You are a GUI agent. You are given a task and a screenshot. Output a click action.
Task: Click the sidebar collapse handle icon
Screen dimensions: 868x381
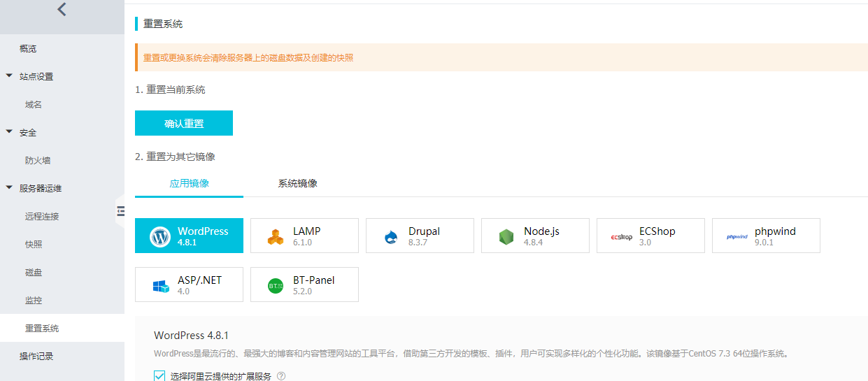click(120, 210)
